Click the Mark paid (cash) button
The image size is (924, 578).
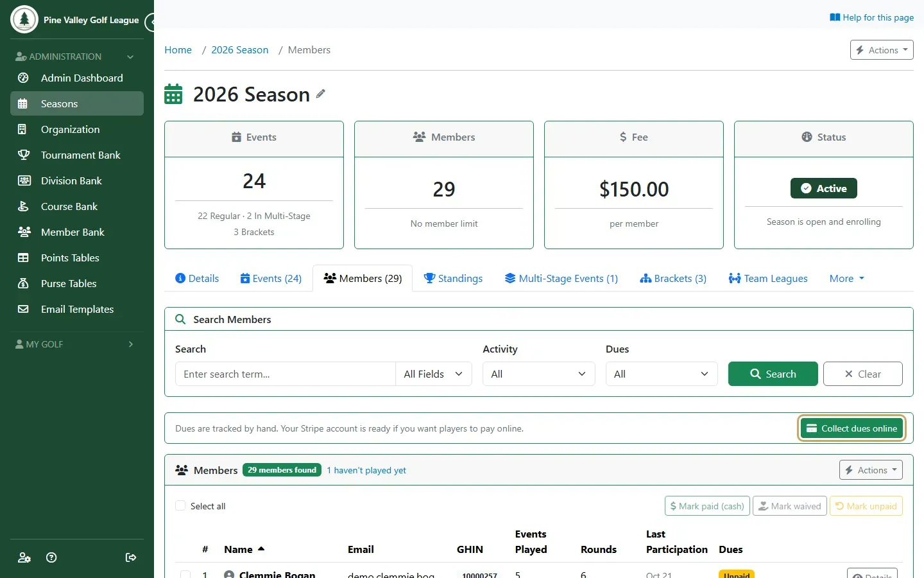pyautogui.click(x=707, y=506)
